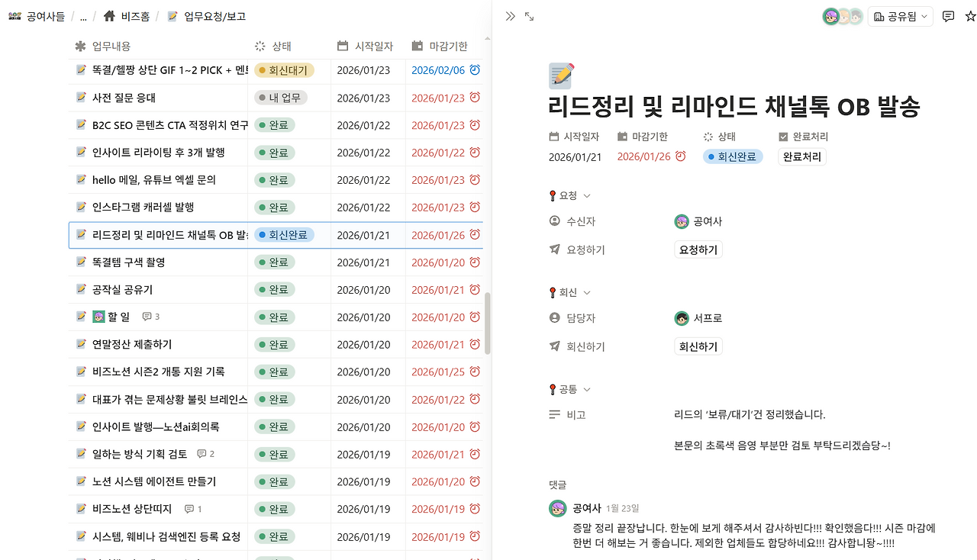Select the 똑결템 구색 촬영 table row
977x560 pixels.
coord(137,262)
